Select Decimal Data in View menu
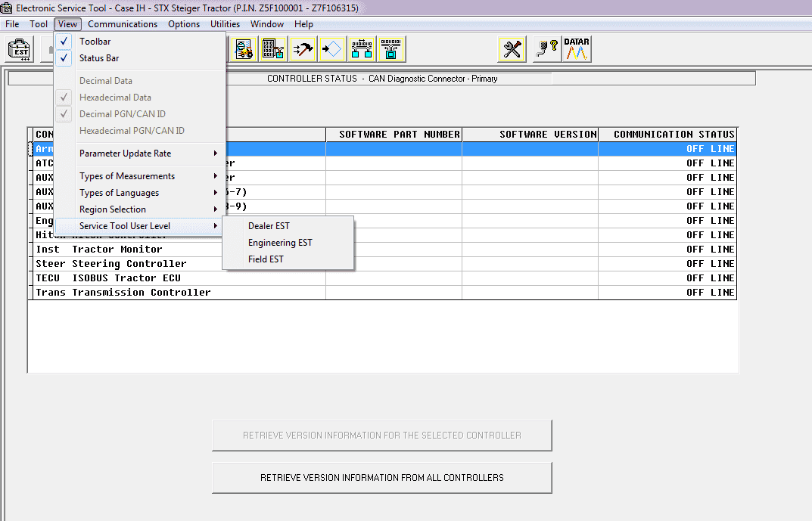The image size is (812, 521). pyautogui.click(x=140, y=81)
